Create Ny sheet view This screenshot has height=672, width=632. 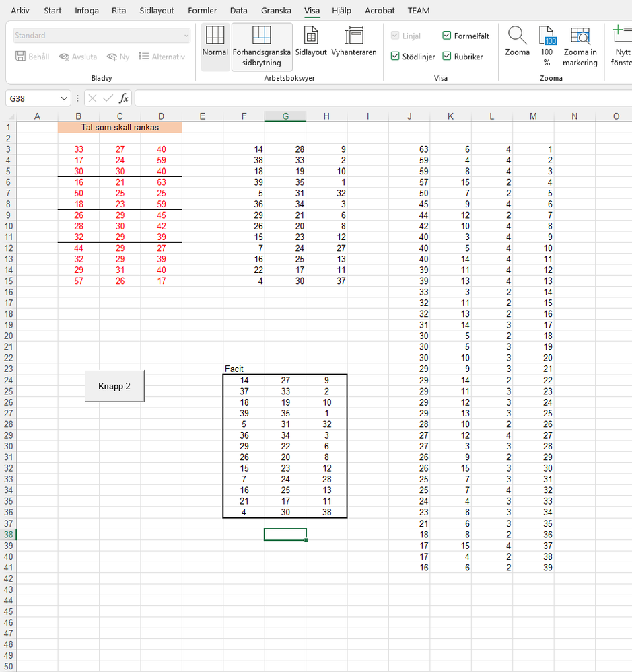[x=118, y=57]
